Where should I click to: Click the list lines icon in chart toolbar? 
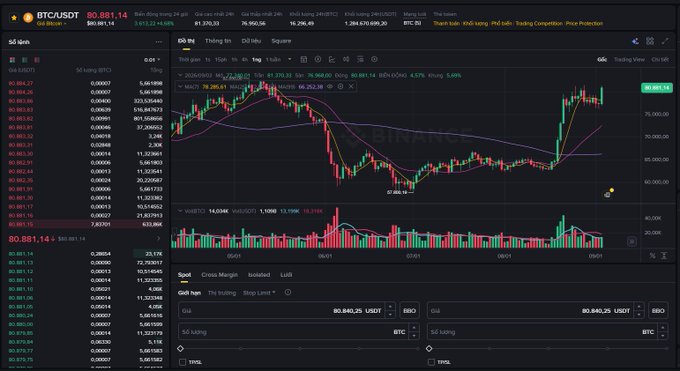coord(360,59)
